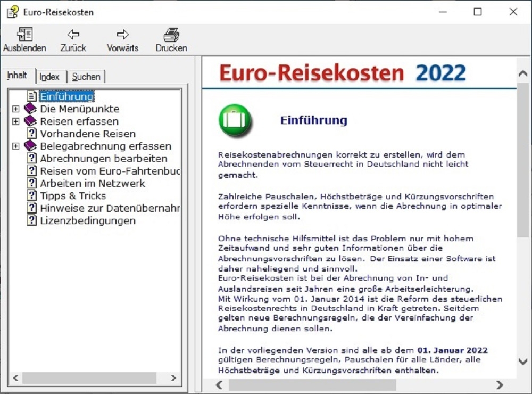Click right arrow of content horizontal scrollbar
Viewport: 532px width, 394px height.
pyautogui.click(x=500, y=385)
